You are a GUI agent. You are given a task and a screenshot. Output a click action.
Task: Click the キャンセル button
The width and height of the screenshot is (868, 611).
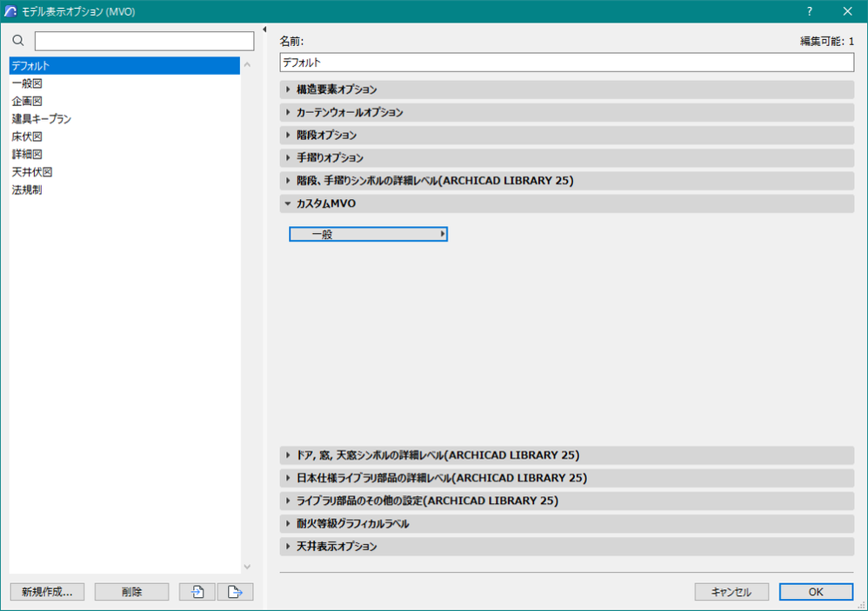coord(731,592)
